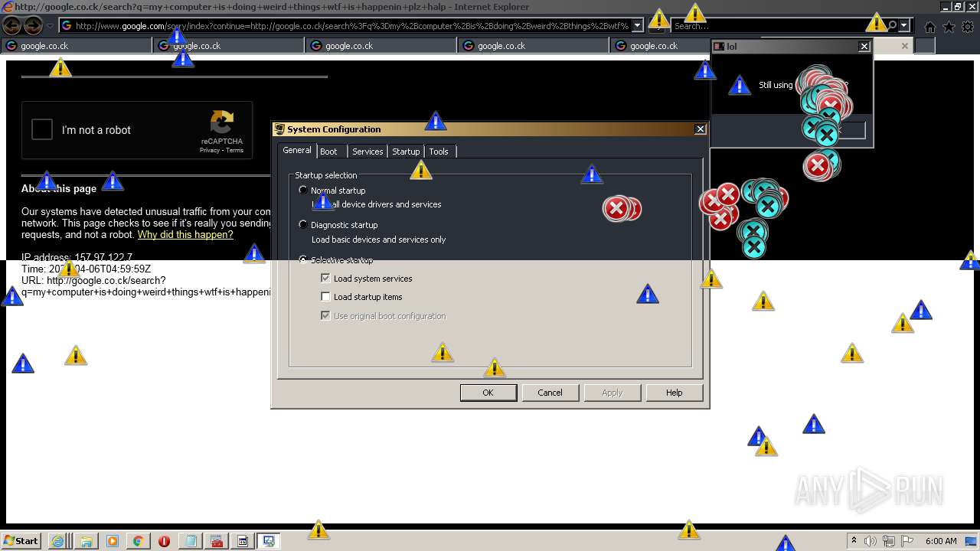
Task: Open the Windows Start button
Action: pos(21,541)
